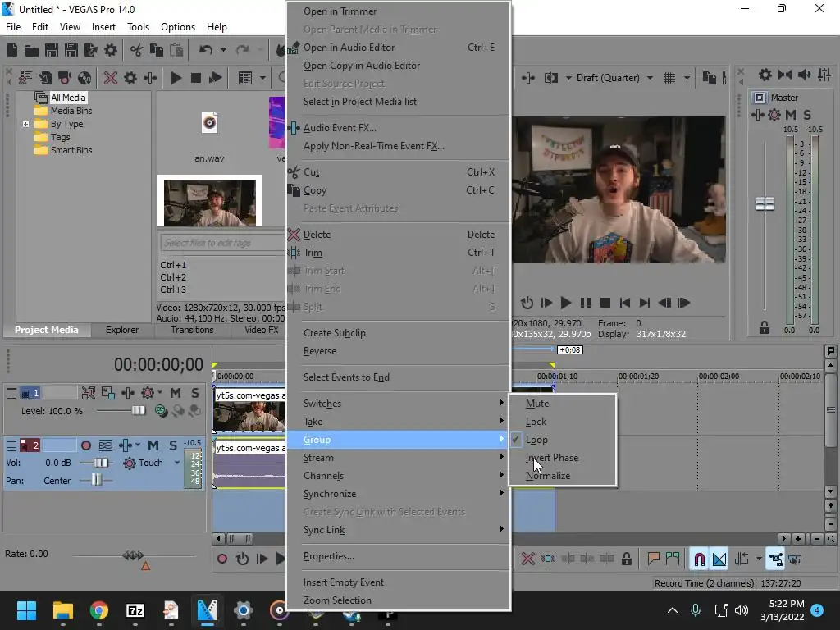Switch to the Transitions tab
840x630 pixels.
(x=192, y=330)
